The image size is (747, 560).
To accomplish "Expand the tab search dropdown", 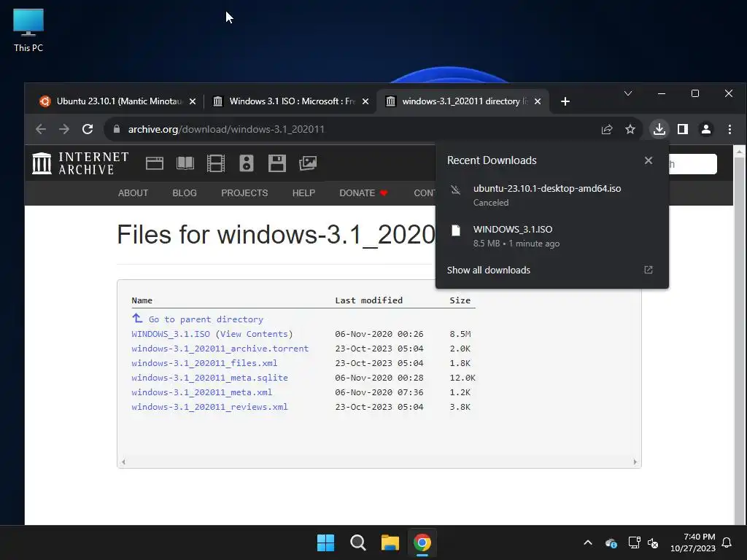I will [628, 93].
